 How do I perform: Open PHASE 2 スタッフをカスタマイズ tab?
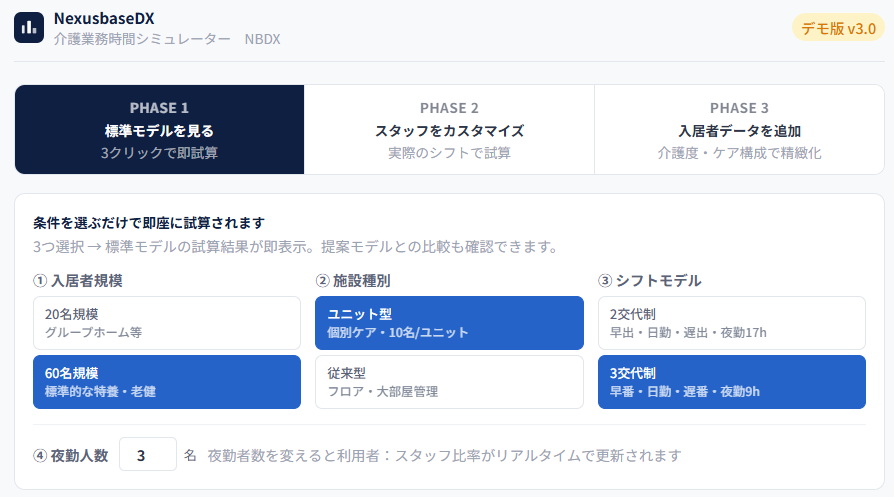pyautogui.click(x=449, y=130)
